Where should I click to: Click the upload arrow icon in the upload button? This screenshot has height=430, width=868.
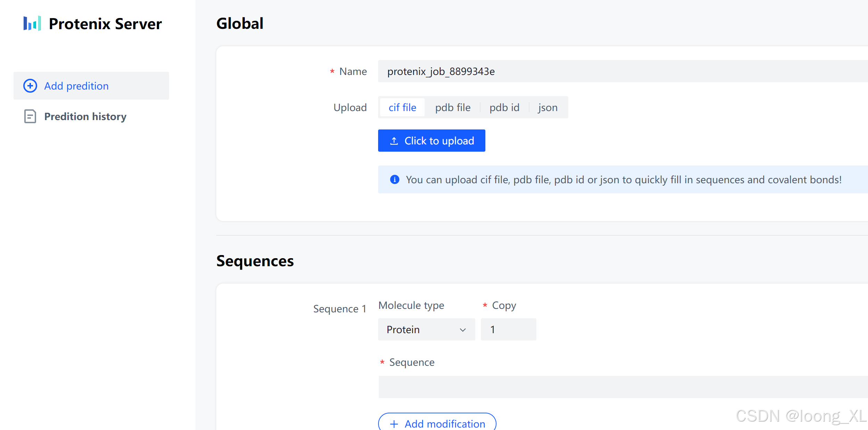[394, 141]
